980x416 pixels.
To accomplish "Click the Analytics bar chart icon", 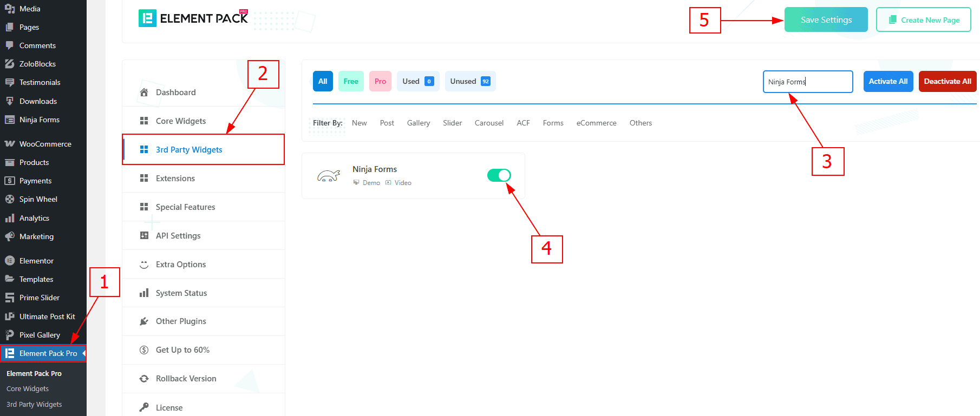I will pyautogui.click(x=10, y=218).
